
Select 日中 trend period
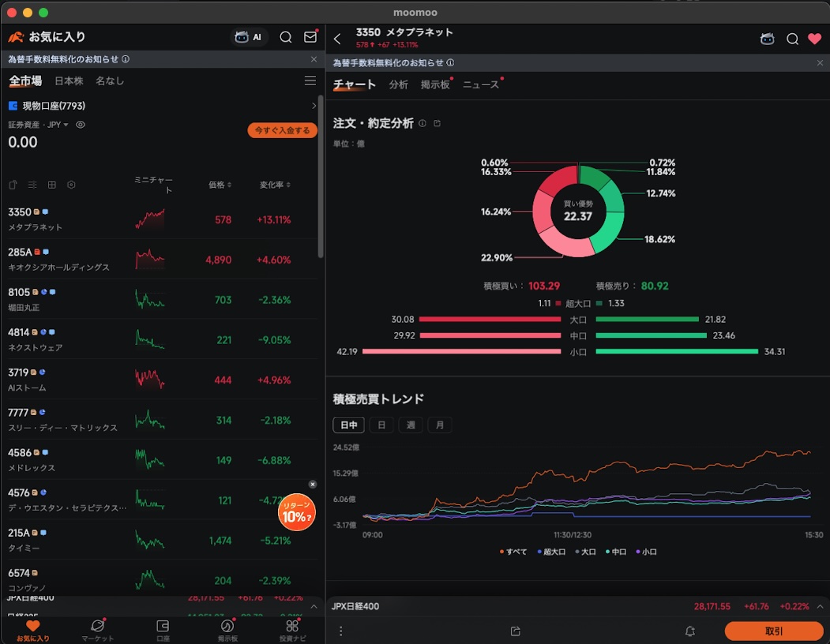coord(348,425)
